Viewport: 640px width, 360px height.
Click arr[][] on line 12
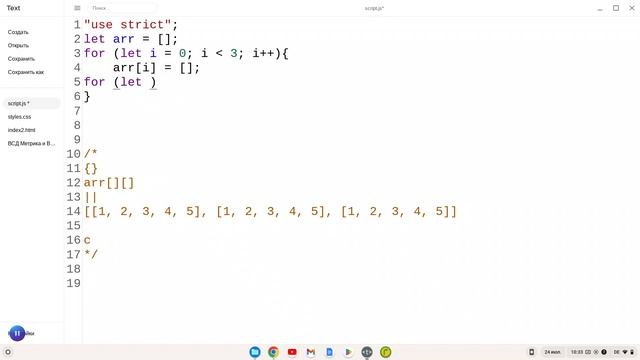coord(109,182)
